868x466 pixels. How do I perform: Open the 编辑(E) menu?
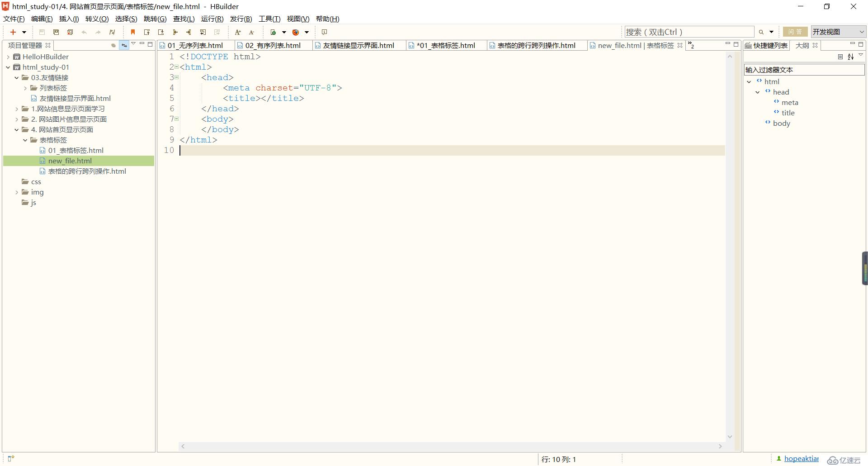coord(42,19)
